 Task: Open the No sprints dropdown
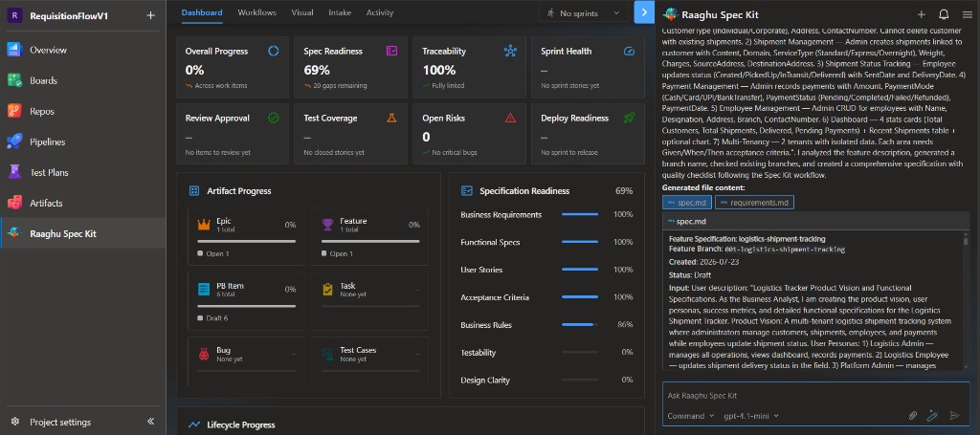(584, 13)
